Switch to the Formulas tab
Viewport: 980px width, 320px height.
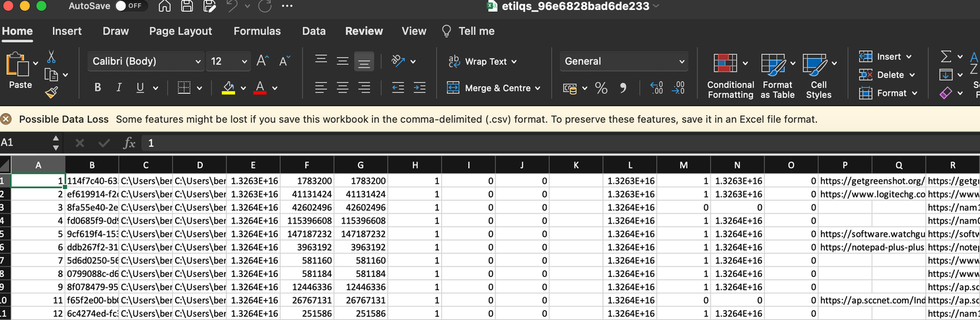(257, 31)
